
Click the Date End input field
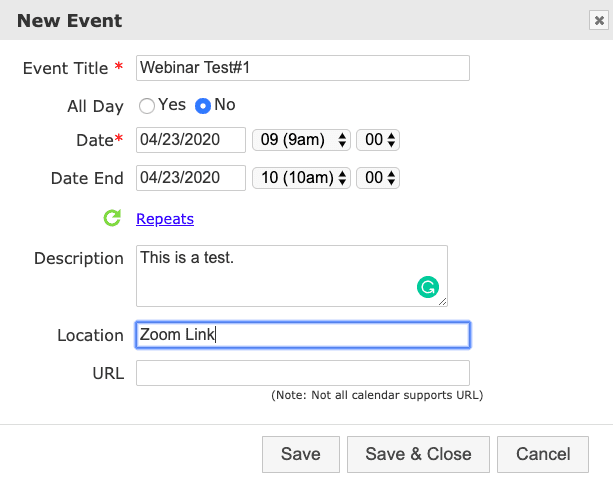tap(191, 178)
